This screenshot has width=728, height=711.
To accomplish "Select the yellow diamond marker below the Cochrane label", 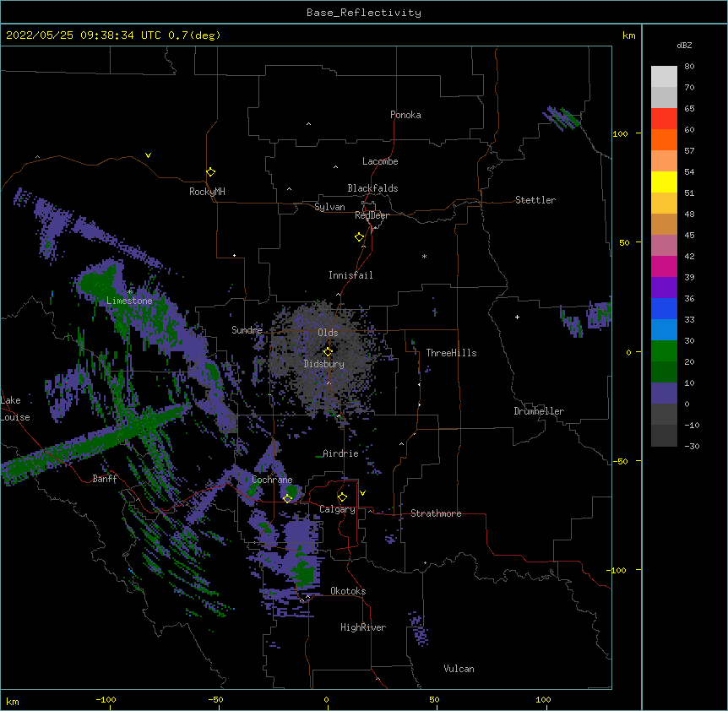I will click(x=287, y=498).
